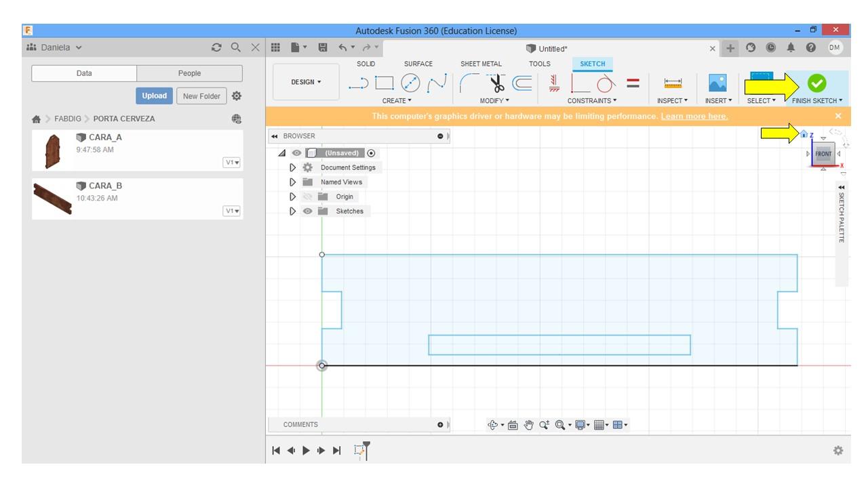This screenshot has height=488, width=868.
Task: Open the INSERT dropdown menu
Action: click(x=718, y=101)
